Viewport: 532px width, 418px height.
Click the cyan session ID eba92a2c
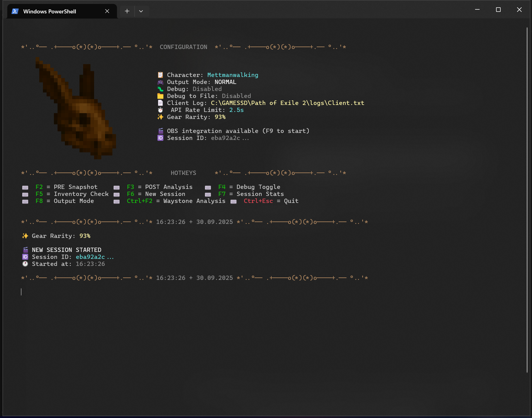click(x=95, y=257)
